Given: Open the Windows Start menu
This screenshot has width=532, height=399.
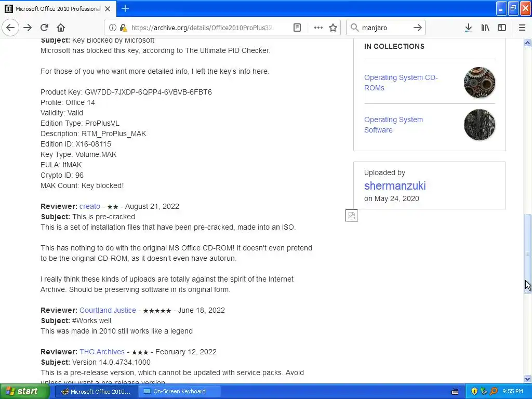Looking at the screenshot, I should pos(25,391).
